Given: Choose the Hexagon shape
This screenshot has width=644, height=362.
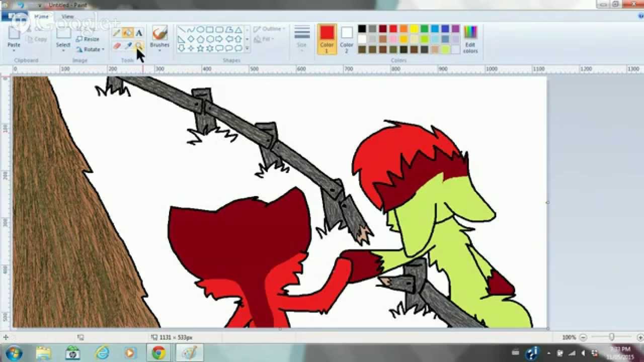Looking at the screenshot, I should [210, 39].
